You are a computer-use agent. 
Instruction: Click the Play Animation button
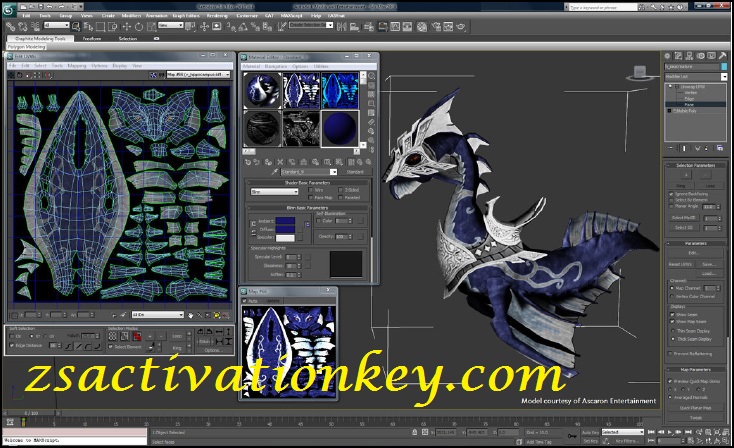pyautogui.click(x=670, y=432)
